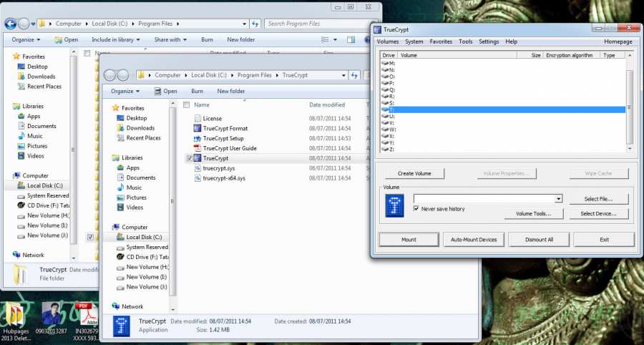Click New folder in TrueCrypt folder toolbar
Image resolution: width=644 pixels, height=345 pixels.
coord(231,91)
